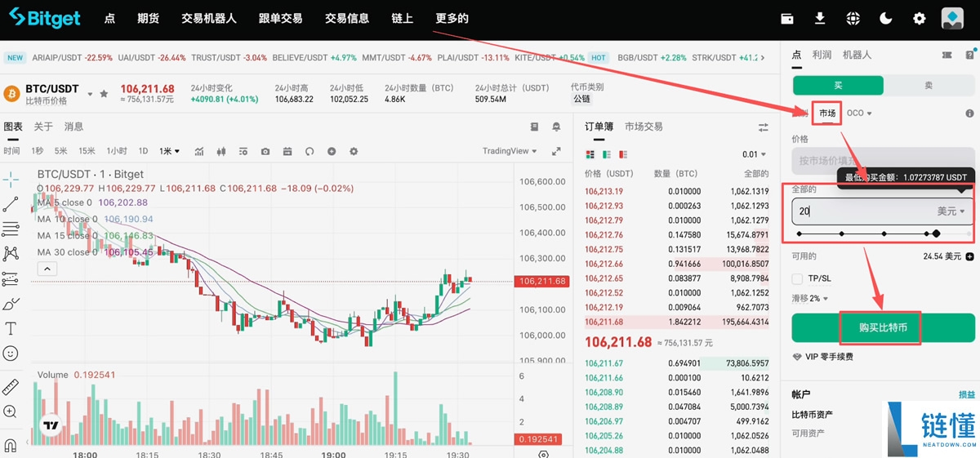Switch to the 消息 tab
Viewport: 980px width, 458px height.
pyautogui.click(x=73, y=127)
